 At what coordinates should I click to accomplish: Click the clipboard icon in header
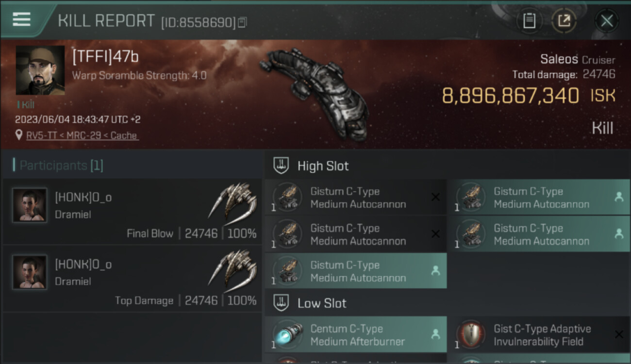click(529, 21)
